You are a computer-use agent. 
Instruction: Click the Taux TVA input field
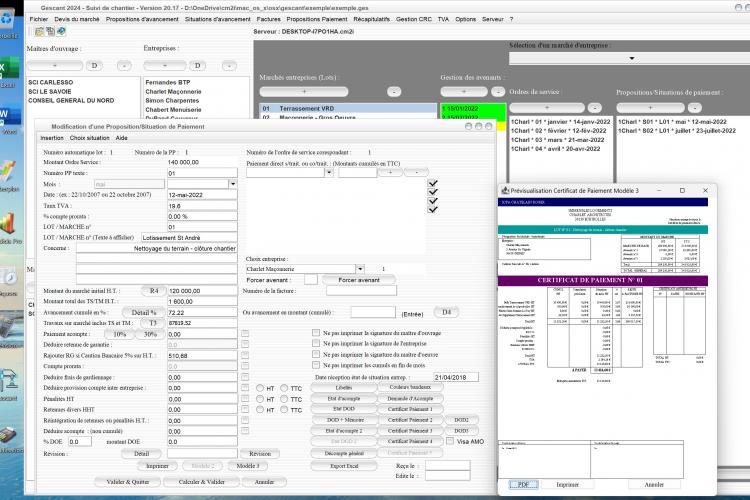[202, 206]
